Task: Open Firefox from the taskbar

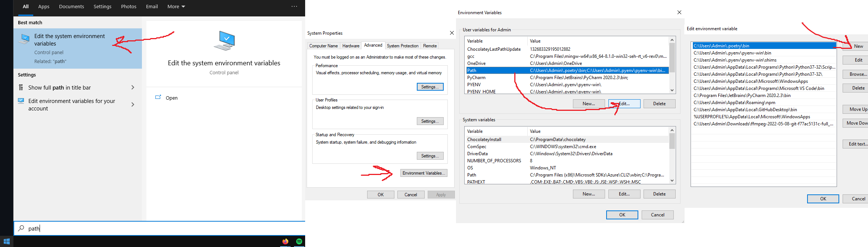Action: 285,241
